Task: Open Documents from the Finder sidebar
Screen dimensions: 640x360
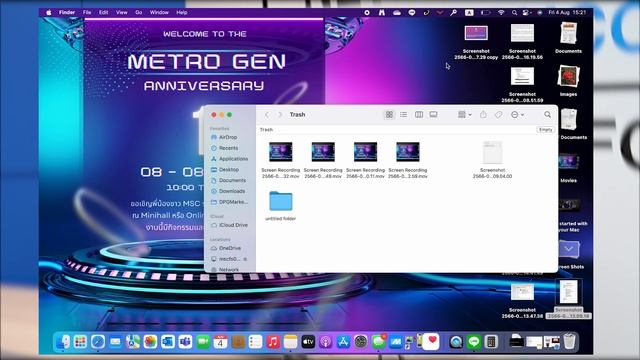Action: coord(230,180)
